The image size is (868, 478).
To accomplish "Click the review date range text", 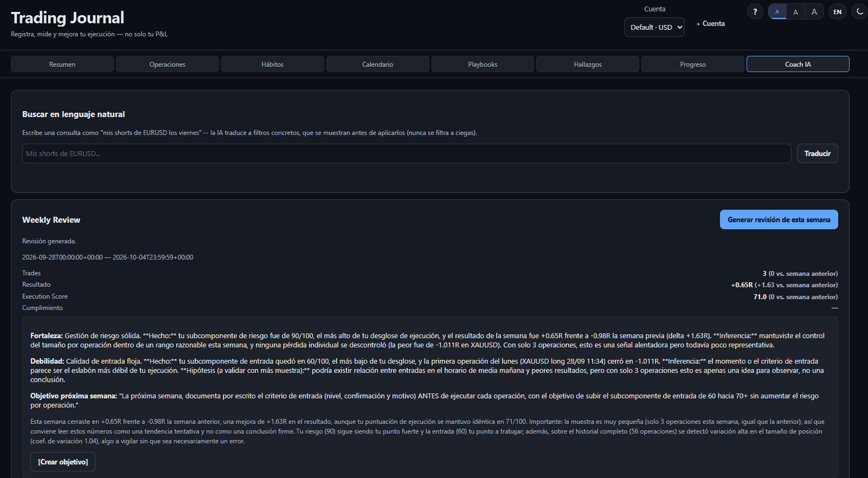I will 108,257.
